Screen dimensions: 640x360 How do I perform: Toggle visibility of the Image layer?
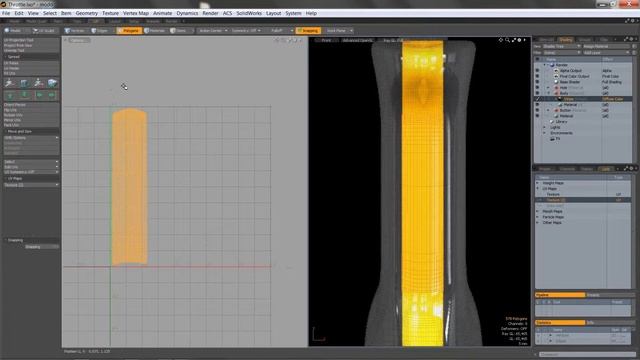tap(537, 99)
